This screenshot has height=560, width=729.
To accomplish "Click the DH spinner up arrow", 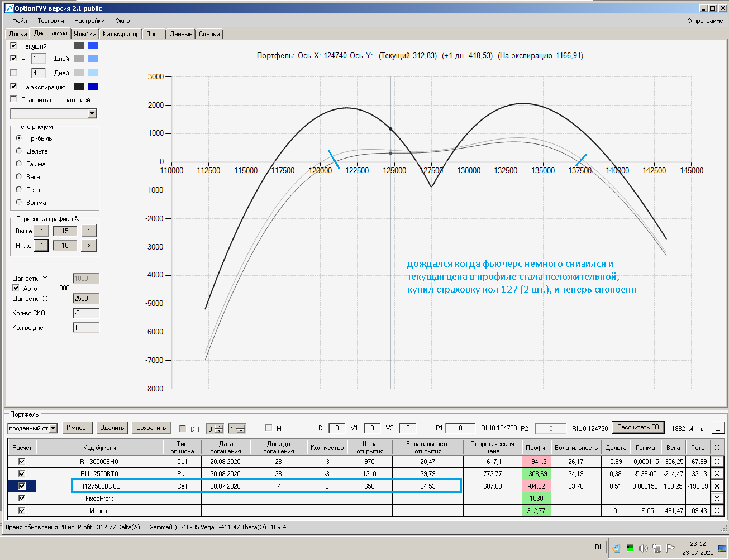I will 218,426.
